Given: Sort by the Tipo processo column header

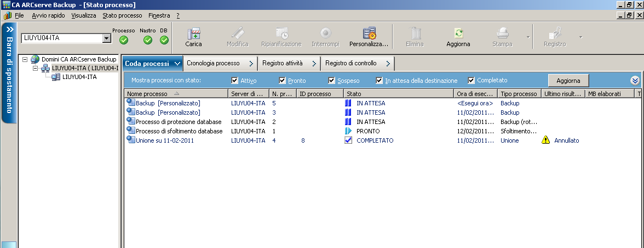Looking at the screenshot, I should [x=519, y=94].
